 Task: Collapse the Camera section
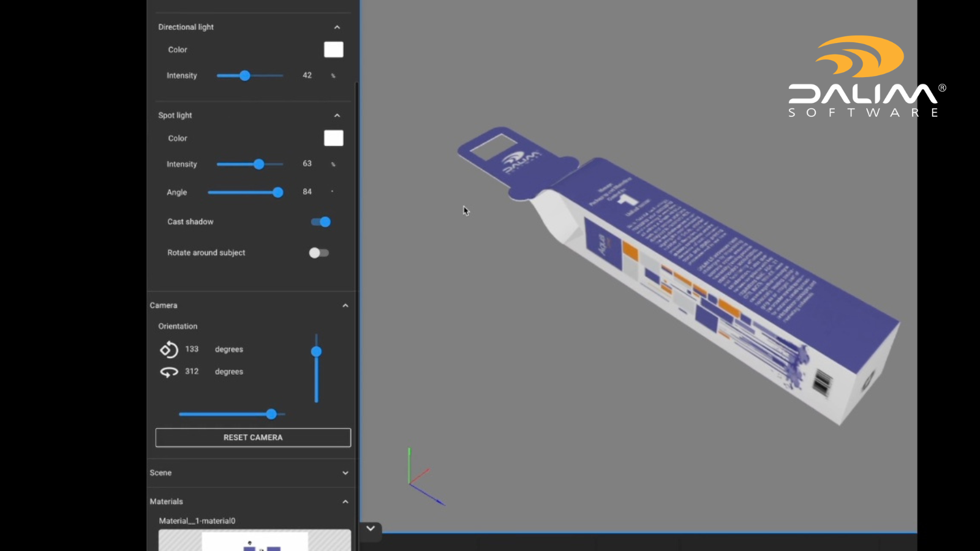345,305
